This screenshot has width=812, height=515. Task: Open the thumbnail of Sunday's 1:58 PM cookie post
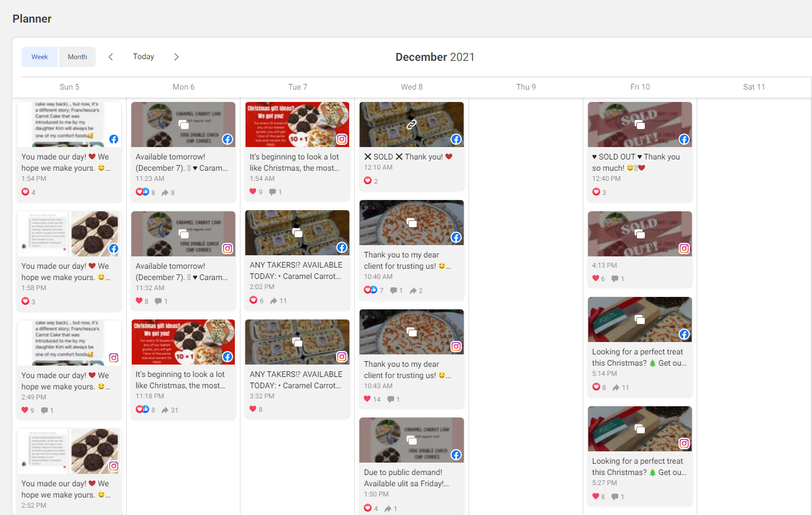69,234
